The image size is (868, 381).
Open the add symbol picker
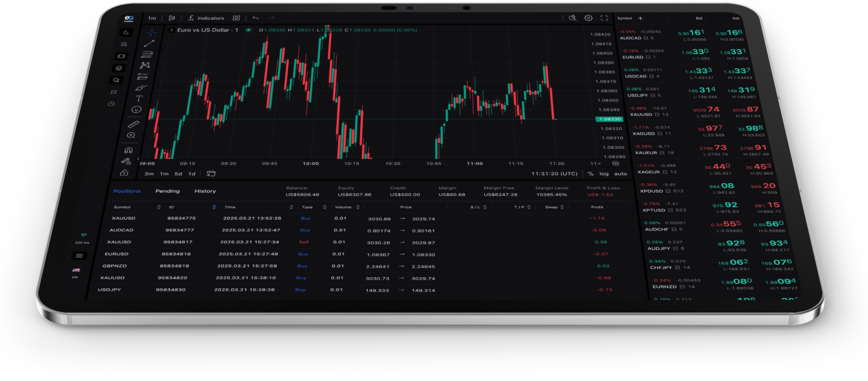(x=640, y=18)
